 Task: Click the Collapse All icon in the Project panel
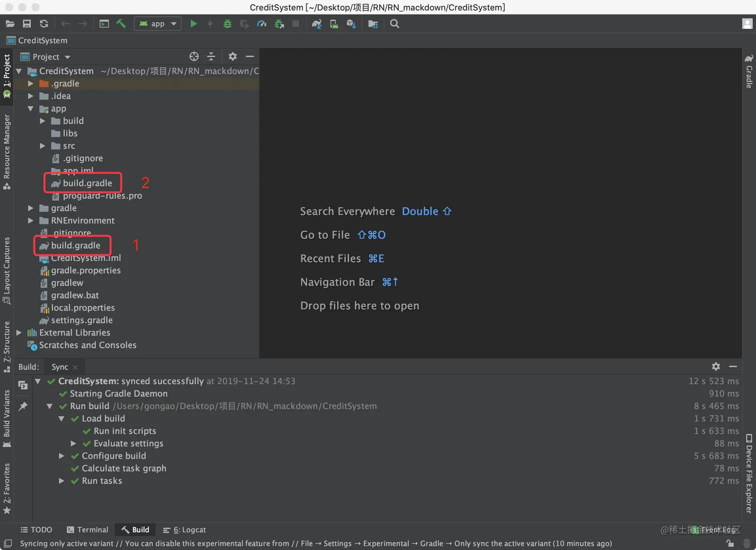(x=211, y=56)
